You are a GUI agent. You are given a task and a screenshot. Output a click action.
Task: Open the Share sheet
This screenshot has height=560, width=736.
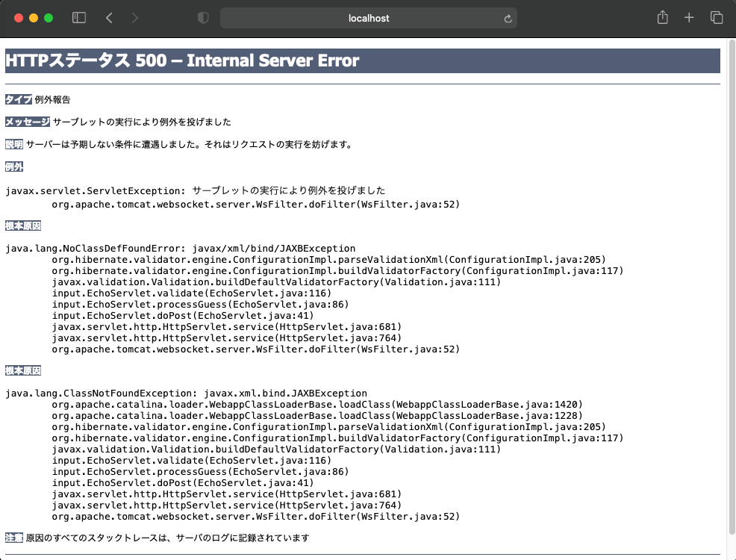[x=662, y=16]
